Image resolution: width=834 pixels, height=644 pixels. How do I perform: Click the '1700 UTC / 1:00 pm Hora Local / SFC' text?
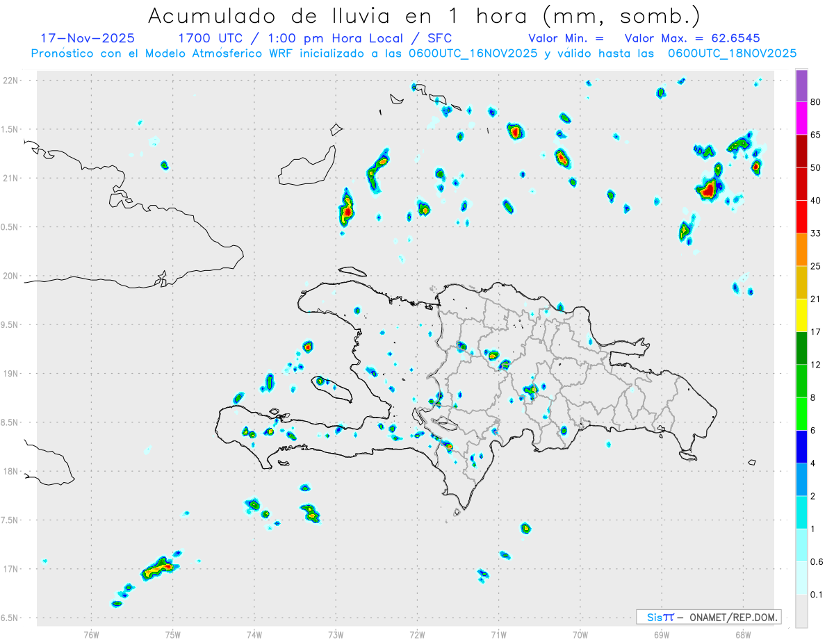(x=314, y=38)
